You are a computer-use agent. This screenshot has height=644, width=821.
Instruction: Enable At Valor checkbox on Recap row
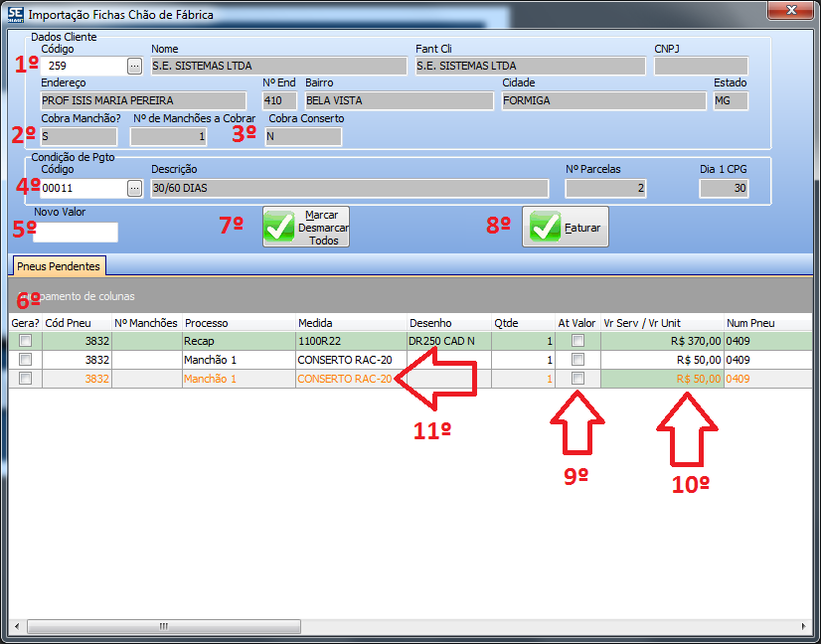pyautogui.click(x=577, y=341)
